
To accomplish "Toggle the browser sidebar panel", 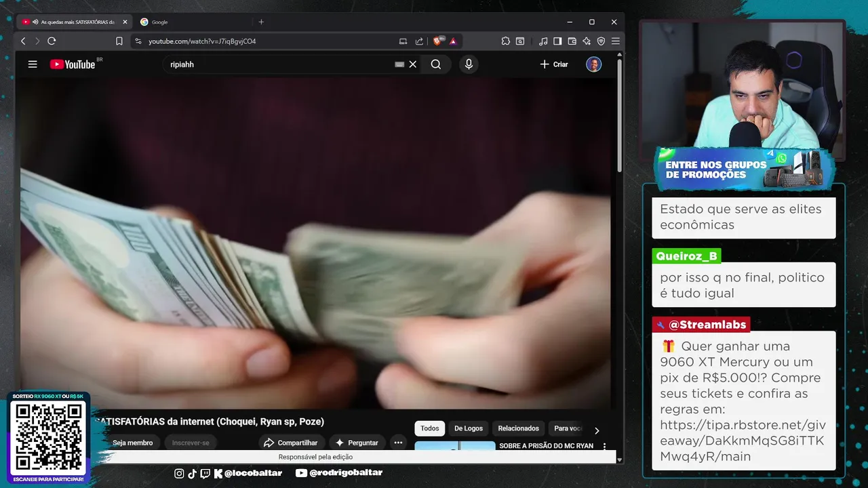I will click(x=557, y=41).
